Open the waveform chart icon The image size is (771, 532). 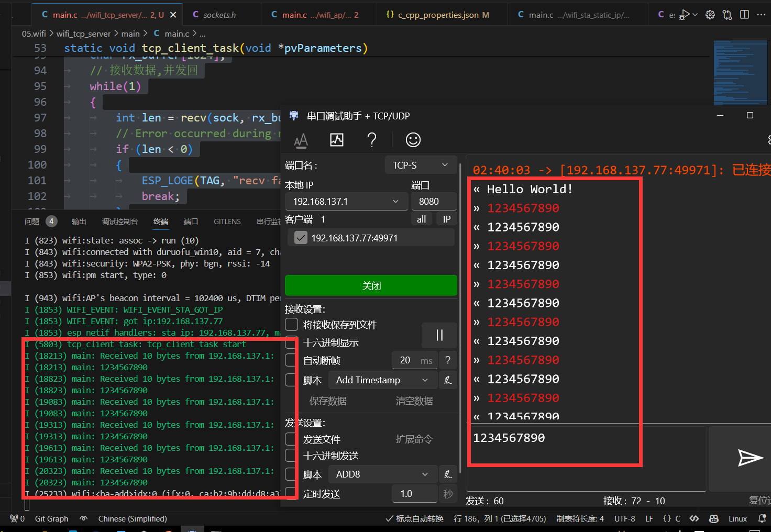click(x=337, y=140)
